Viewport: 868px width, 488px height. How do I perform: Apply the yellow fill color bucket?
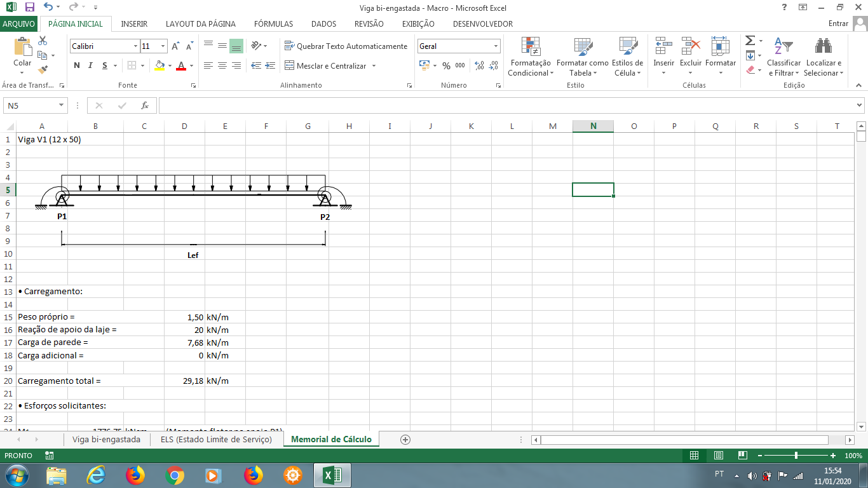click(x=159, y=65)
